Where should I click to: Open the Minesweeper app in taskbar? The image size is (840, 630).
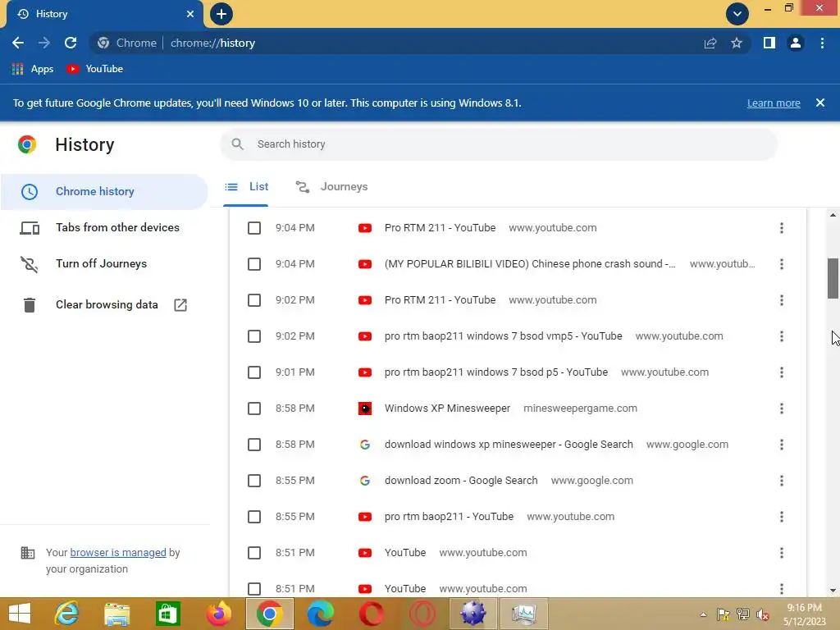(x=472, y=614)
